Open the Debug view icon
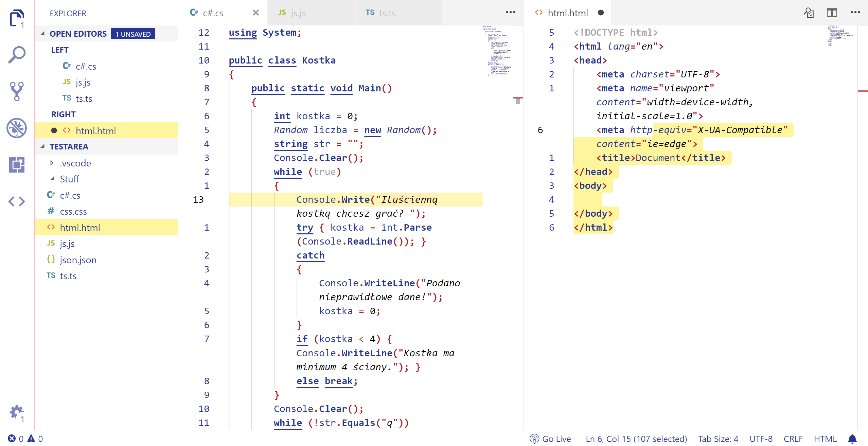The image size is (868, 446). pyautogui.click(x=17, y=128)
